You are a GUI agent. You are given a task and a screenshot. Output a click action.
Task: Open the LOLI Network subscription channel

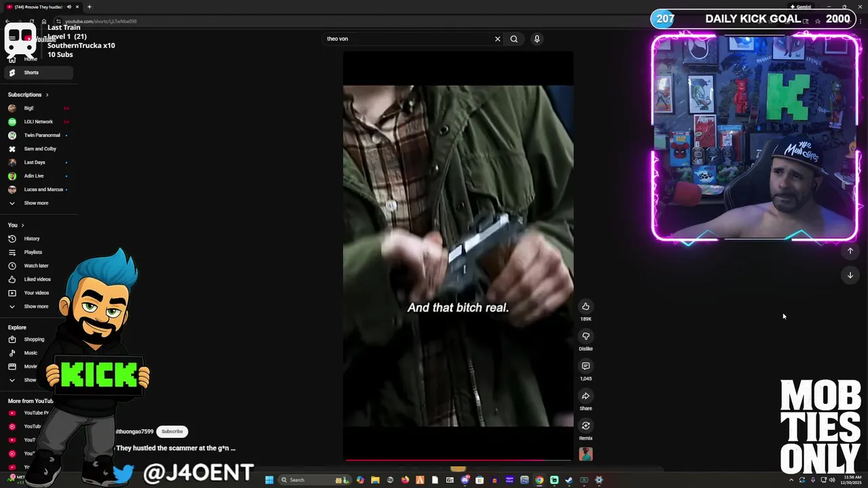37,122
